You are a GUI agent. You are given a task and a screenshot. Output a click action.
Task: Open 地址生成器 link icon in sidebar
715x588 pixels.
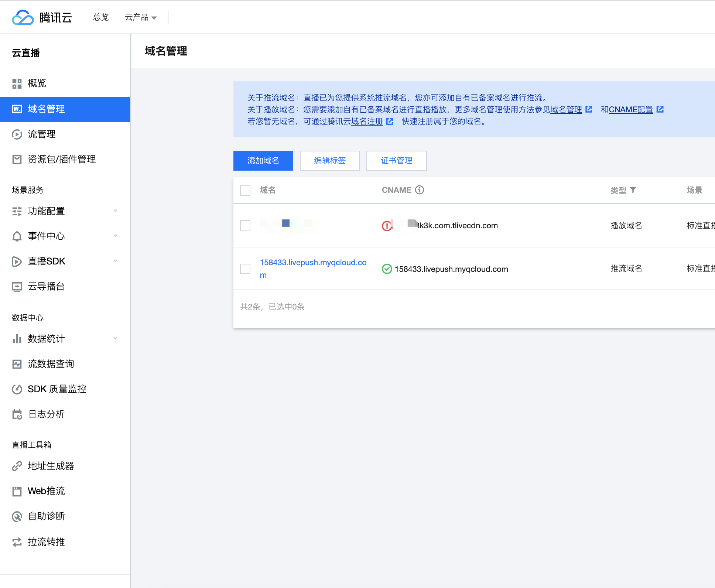pyautogui.click(x=17, y=466)
